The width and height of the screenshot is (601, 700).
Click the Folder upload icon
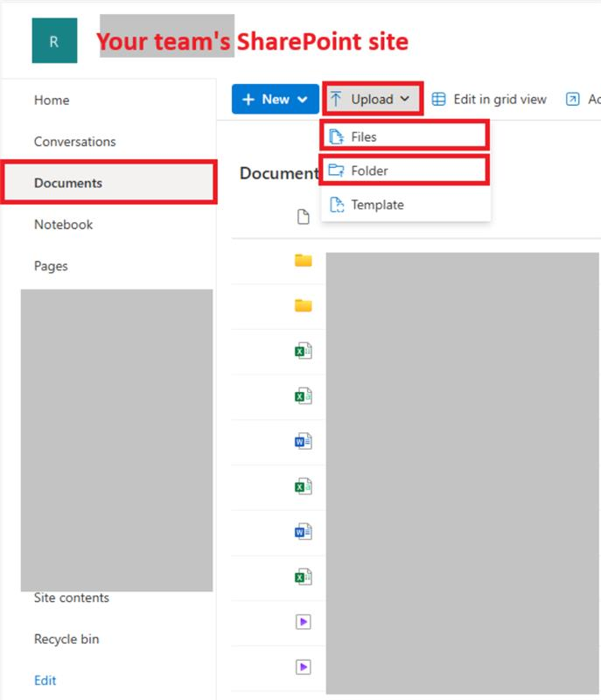[x=336, y=170]
